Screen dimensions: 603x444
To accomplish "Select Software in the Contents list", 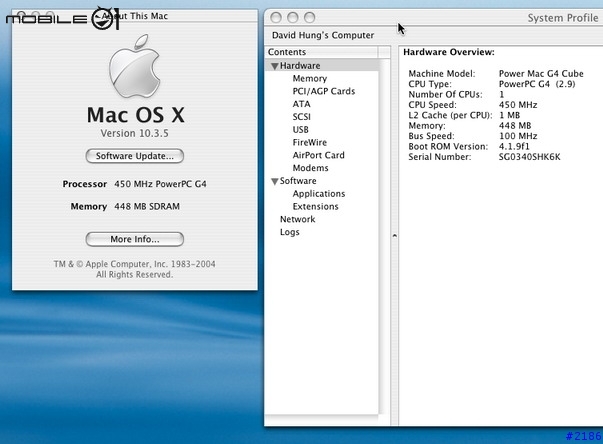I will coord(298,181).
